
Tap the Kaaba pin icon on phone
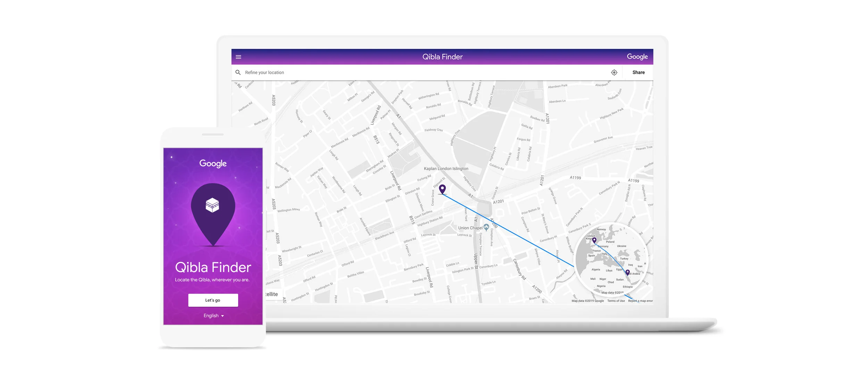click(213, 214)
